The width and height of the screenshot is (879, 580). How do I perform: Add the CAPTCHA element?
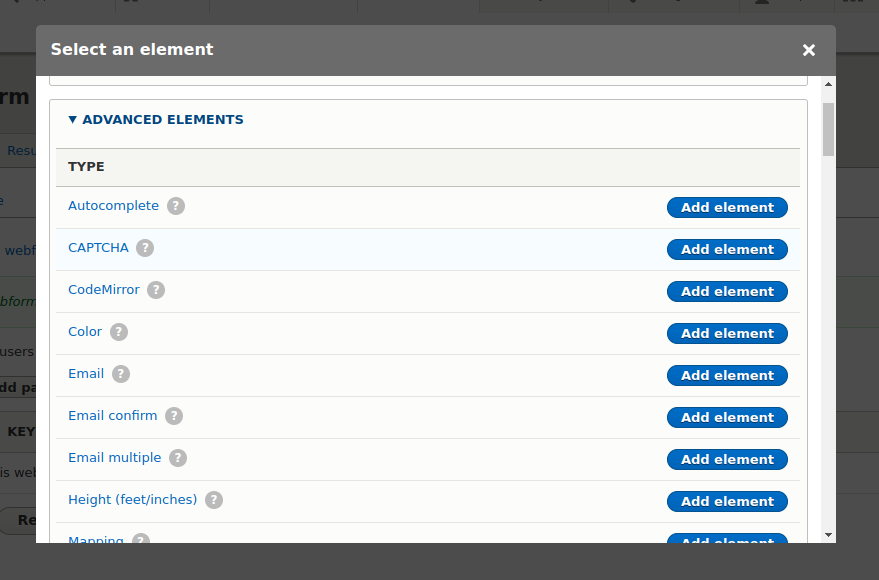click(x=727, y=249)
